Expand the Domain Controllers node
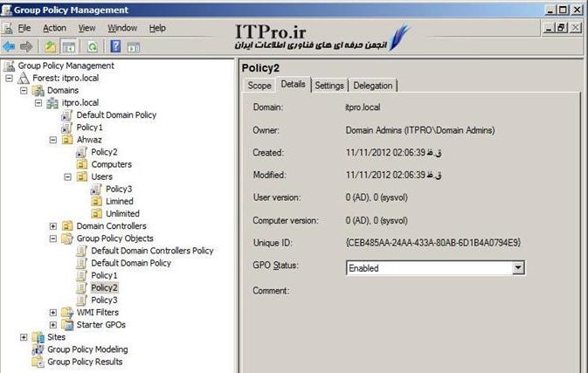588x373 pixels. pyautogui.click(x=53, y=226)
